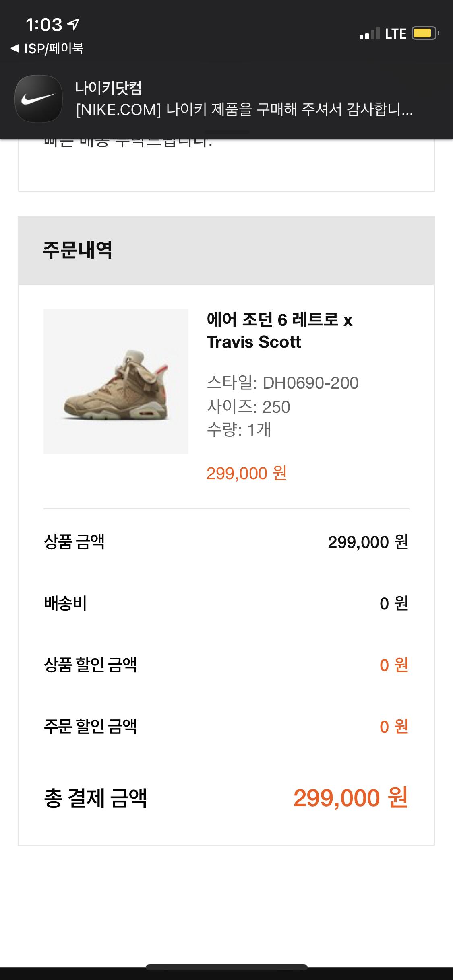Tap the notification grabber handle

tap(226, 132)
